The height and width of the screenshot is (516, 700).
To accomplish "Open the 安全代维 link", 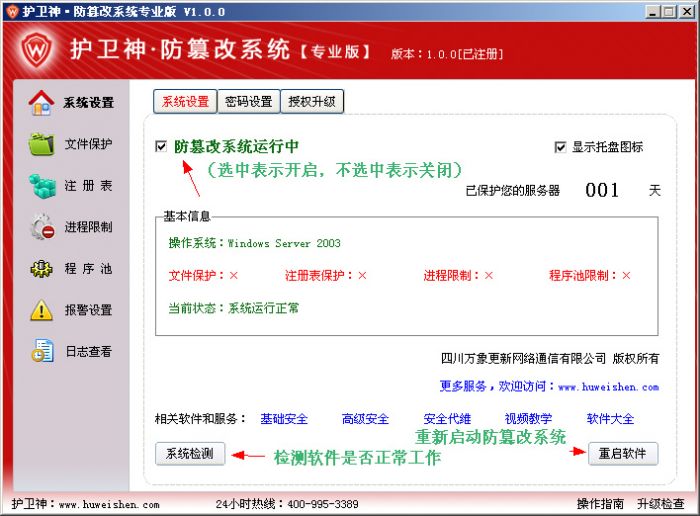I will click(447, 419).
